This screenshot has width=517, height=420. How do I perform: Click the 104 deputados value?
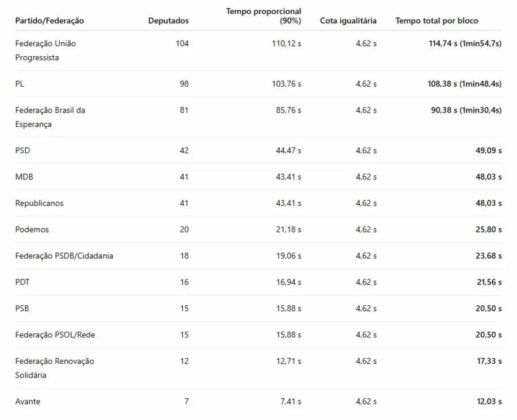pyautogui.click(x=182, y=44)
